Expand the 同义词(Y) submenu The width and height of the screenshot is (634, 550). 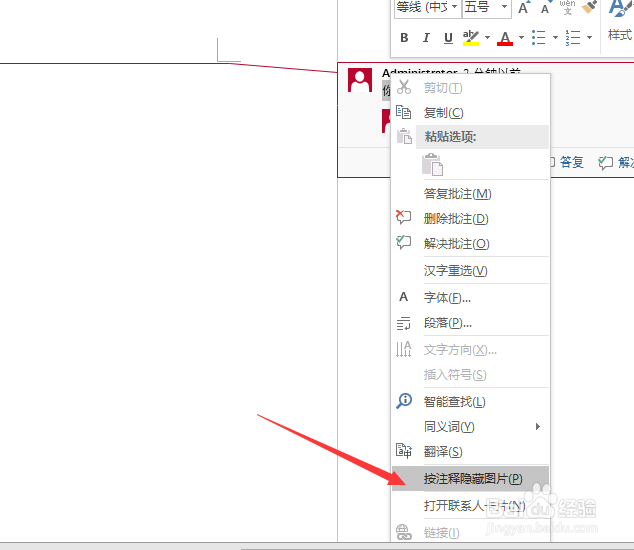[x=470, y=427]
